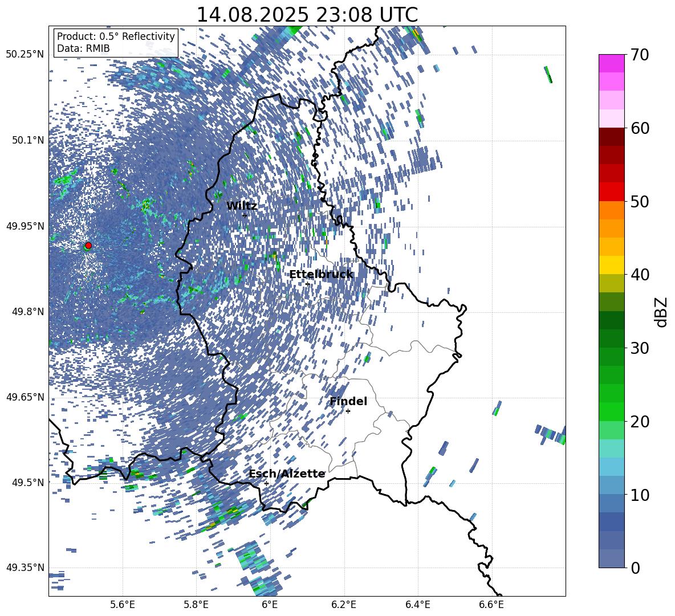This screenshot has width=675, height=616.
Task: Click the 49.95°N latitude label
Action: [x=25, y=226]
